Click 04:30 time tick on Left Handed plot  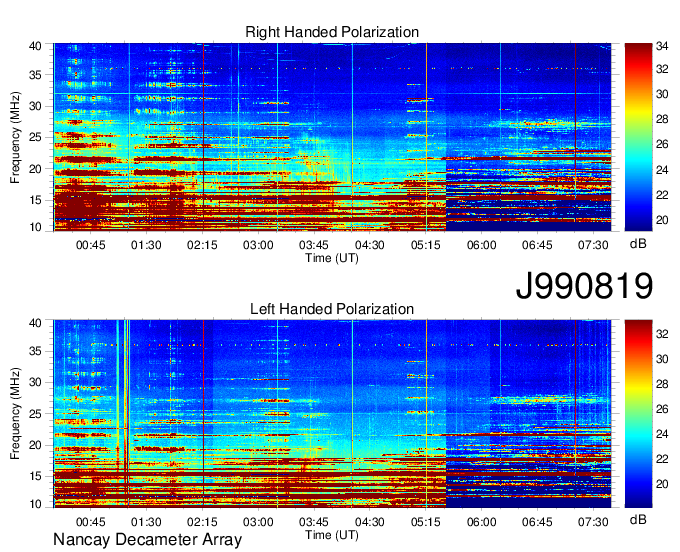click(x=369, y=522)
